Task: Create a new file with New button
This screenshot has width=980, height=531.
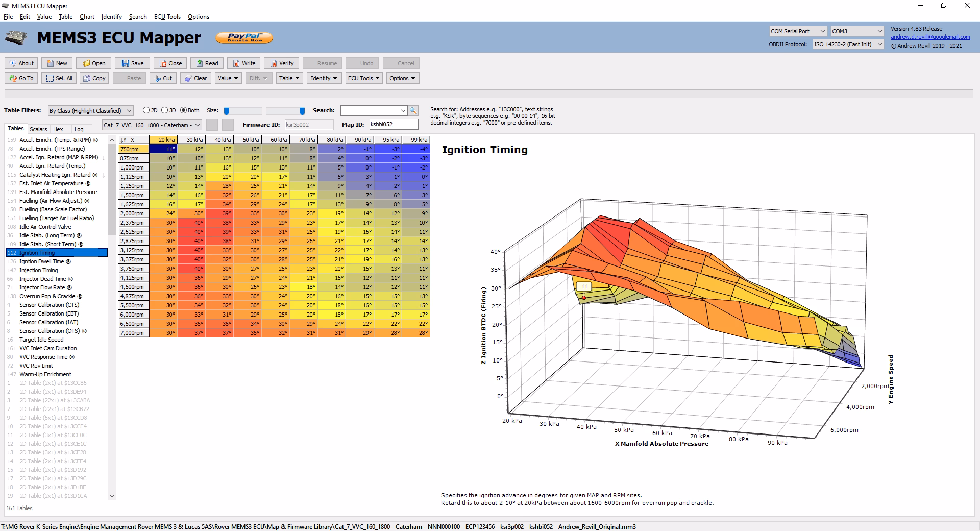Action: click(57, 63)
